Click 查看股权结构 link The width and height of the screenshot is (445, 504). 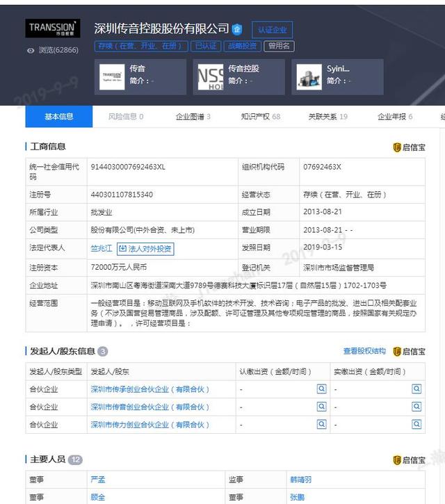pyautogui.click(x=364, y=351)
